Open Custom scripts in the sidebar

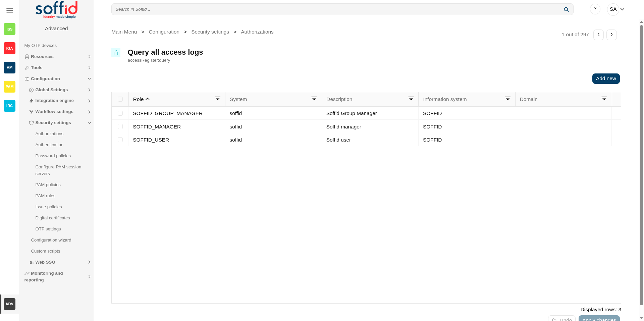[x=46, y=251]
